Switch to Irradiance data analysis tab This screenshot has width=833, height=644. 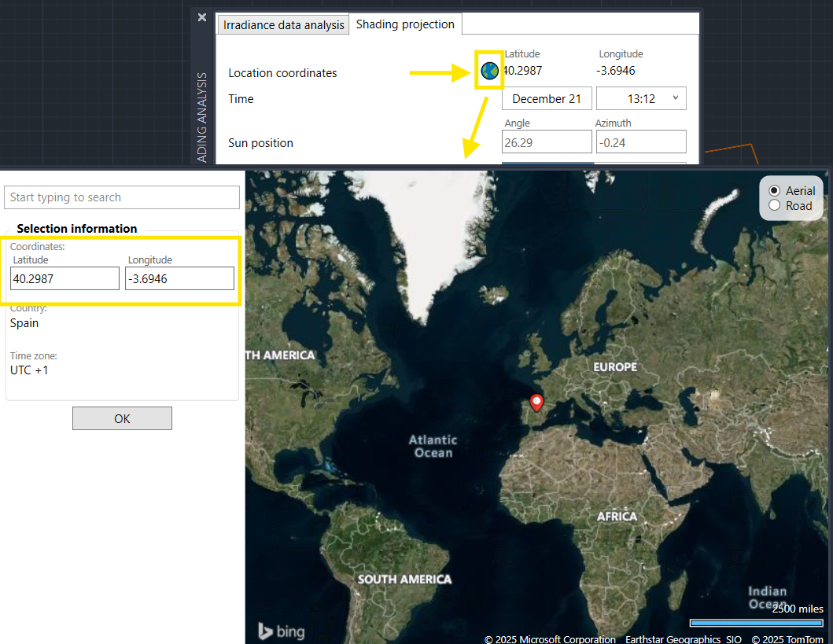[283, 25]
